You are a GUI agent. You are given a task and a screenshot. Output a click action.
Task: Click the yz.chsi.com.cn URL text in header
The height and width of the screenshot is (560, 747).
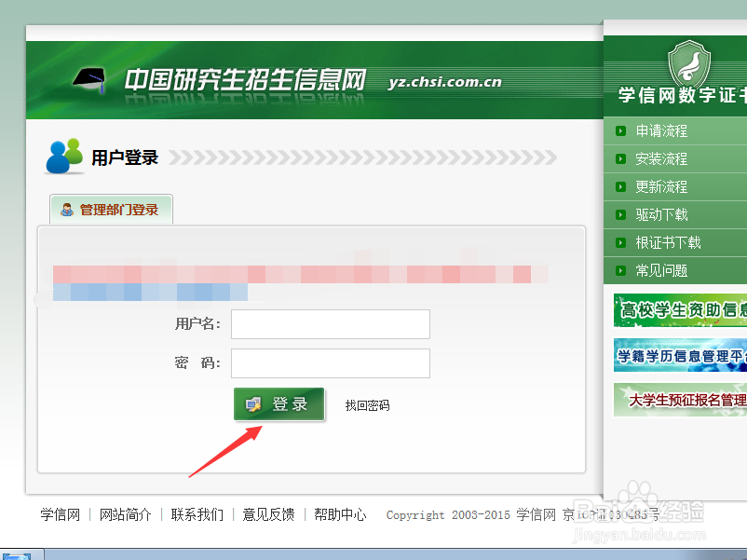click(x=445, y=82)
